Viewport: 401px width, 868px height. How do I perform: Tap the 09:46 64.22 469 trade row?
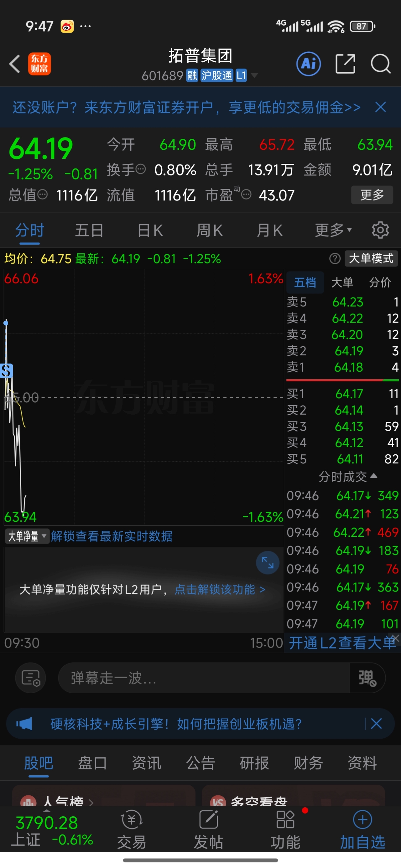click(x=343, y=532)
